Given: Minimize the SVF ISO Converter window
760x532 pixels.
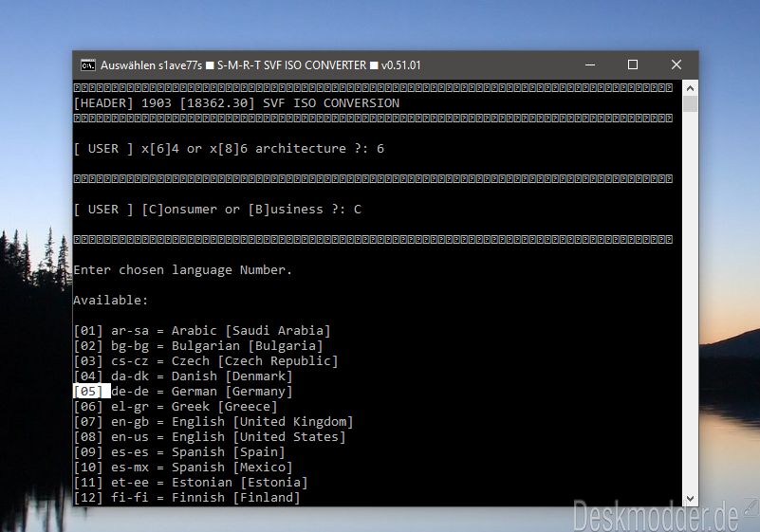Looking at the screenshot, I should click(x=590, y=64).
